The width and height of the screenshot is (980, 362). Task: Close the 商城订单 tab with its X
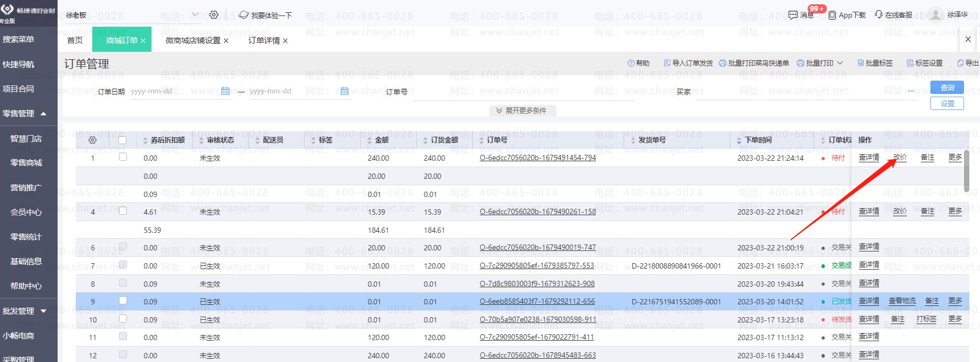[x=143, y=41]
